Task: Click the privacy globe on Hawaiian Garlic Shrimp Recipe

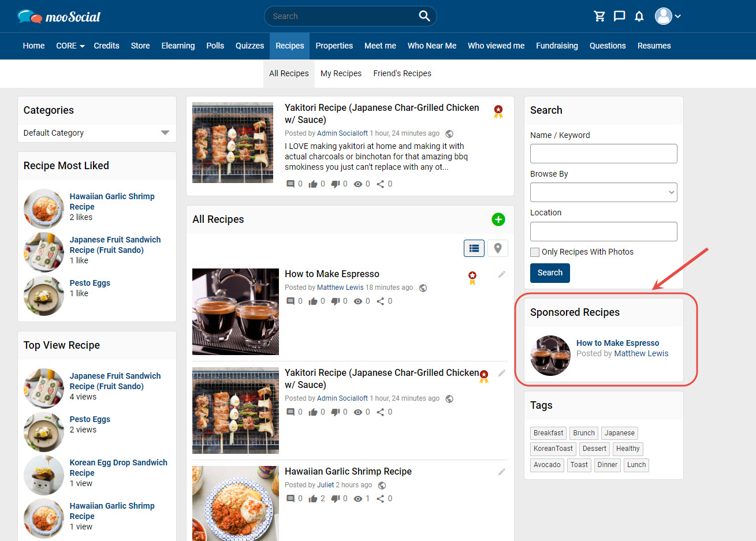Action: 382,486
